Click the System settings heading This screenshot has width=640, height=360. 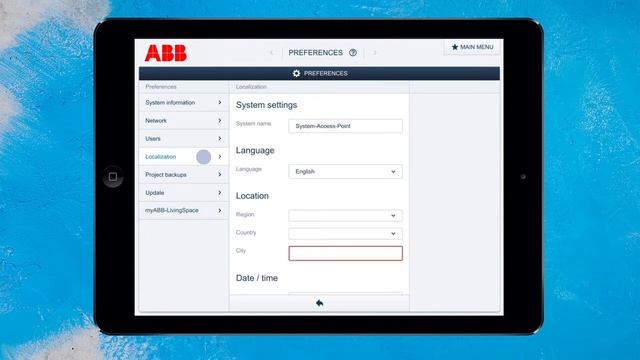pyautogui.click(x=267, y=105)
